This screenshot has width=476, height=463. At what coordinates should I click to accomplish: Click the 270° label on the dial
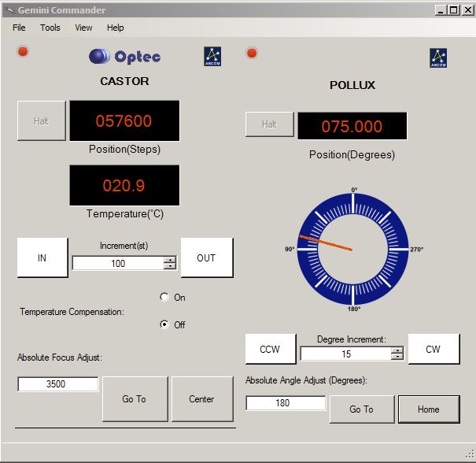point(417,250)
